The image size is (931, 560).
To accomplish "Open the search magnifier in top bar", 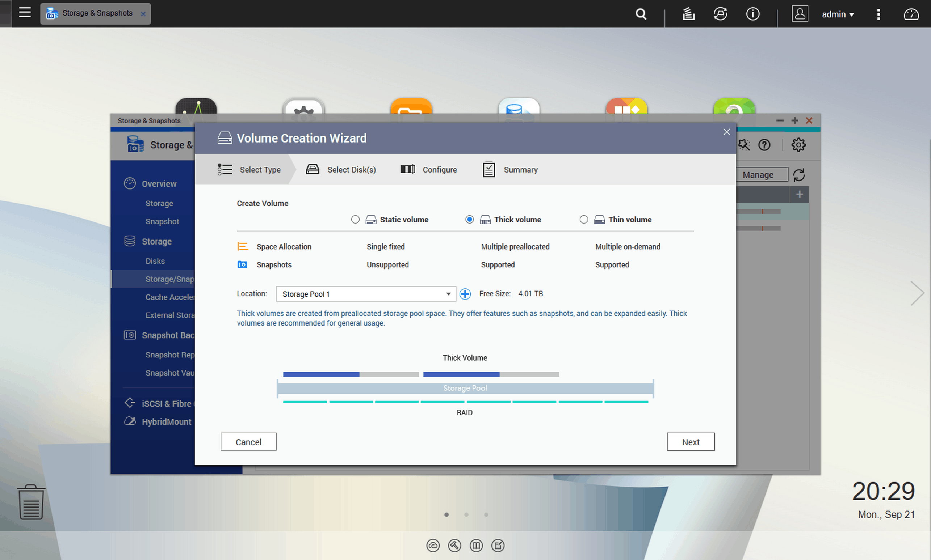I will [641, 14].
